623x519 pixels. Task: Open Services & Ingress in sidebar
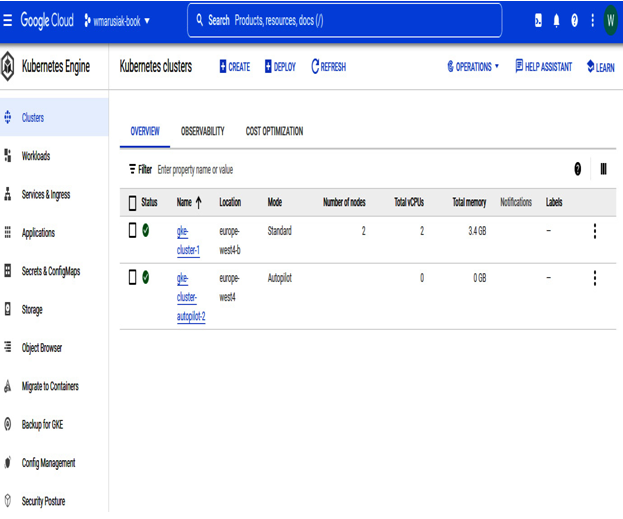click(54, 194)
